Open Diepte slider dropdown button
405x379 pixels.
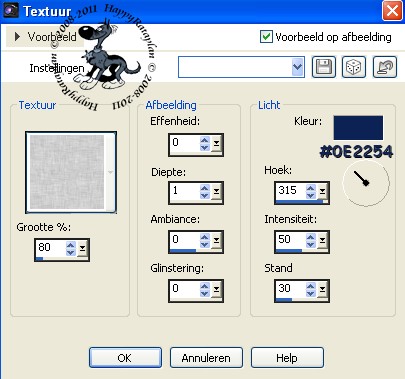[x=216, y=192]
